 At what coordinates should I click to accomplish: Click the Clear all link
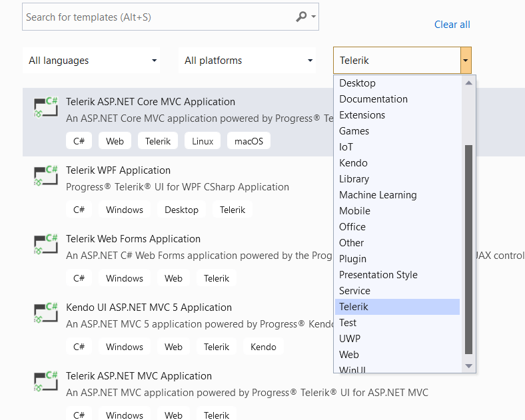point(452,25)
